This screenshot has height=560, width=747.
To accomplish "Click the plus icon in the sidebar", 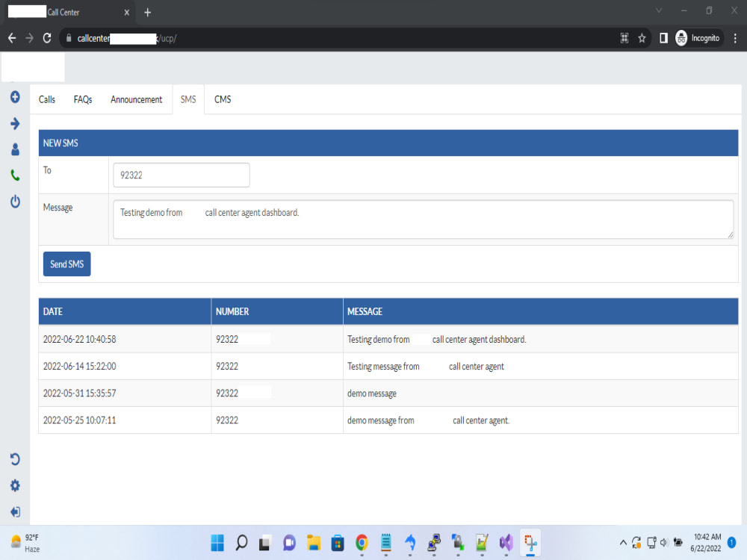I will pos(15,97).
